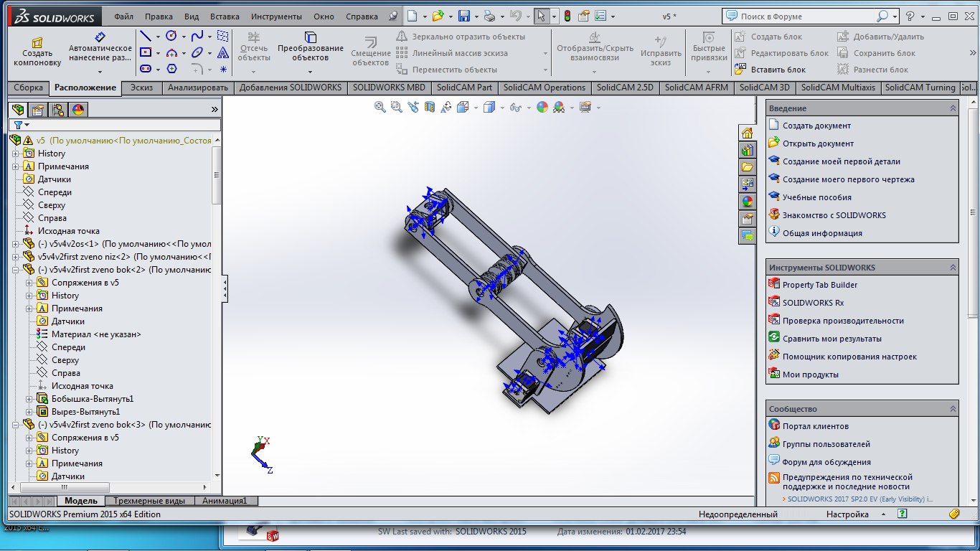Collapse the Инструменты SOLIDWORKS panel
This screenshot has width=980, height=551.
953,268
